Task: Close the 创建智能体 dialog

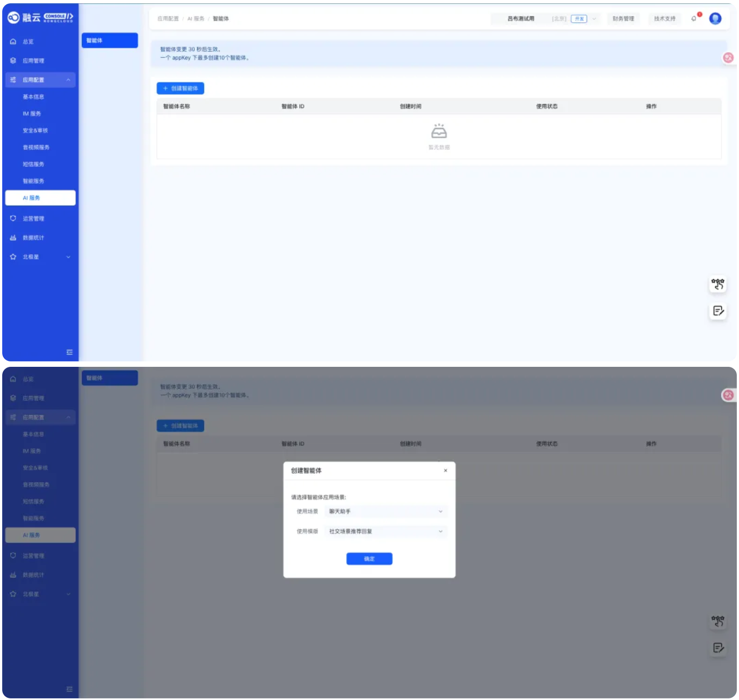Action: coord(445,470)
